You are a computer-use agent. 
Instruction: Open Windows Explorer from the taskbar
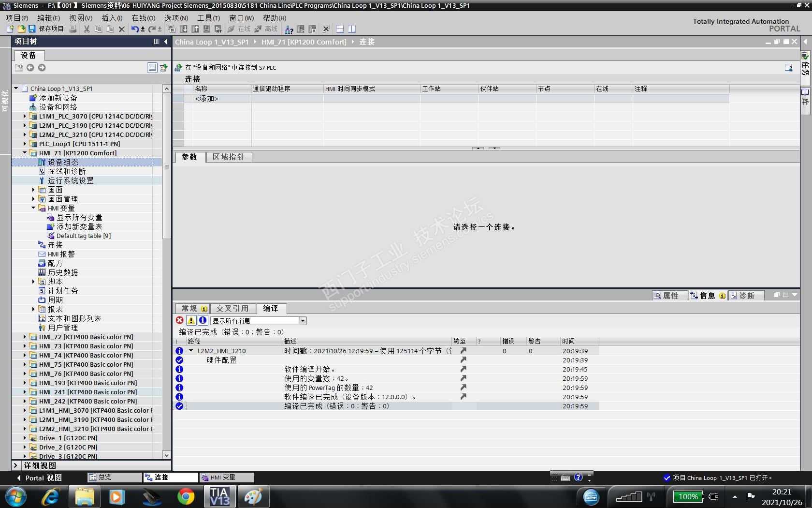[84, 497]
